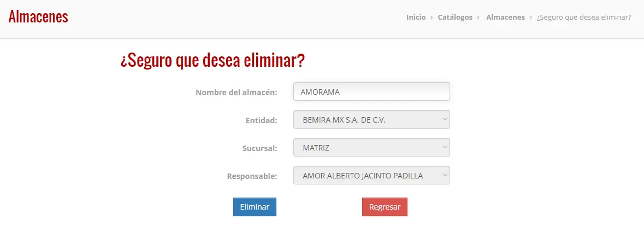Go to Inicio in the breadcrumb
Image resolution: width=644 pixels, height=237 pixels.
click(x=416, y=18)
